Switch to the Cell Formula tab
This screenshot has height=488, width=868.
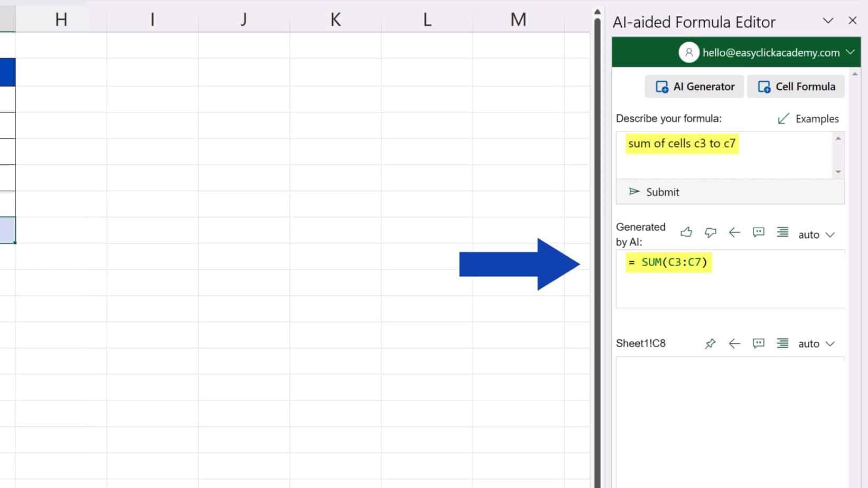point(796,86)
